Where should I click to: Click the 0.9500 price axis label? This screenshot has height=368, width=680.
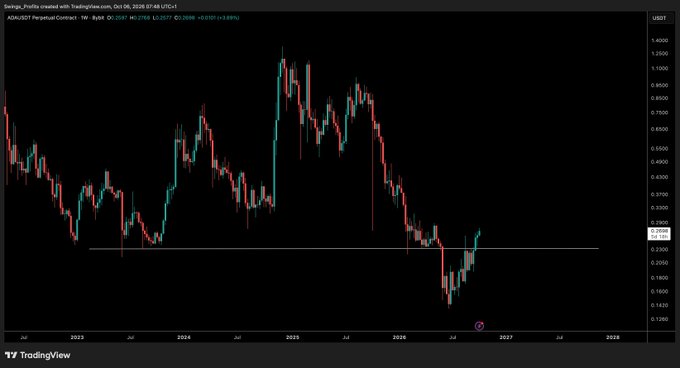pyautogui.click(x=660, y=85)
